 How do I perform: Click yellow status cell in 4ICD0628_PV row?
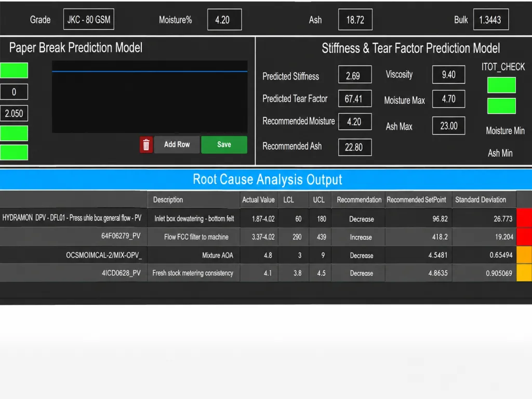(x=524, y=273)
